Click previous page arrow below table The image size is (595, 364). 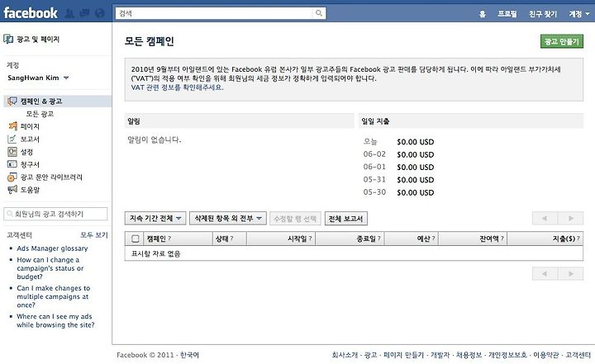(545, 274)
